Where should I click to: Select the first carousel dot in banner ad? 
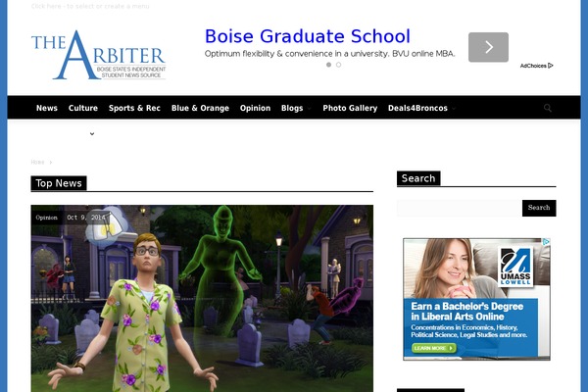(328, 65)
